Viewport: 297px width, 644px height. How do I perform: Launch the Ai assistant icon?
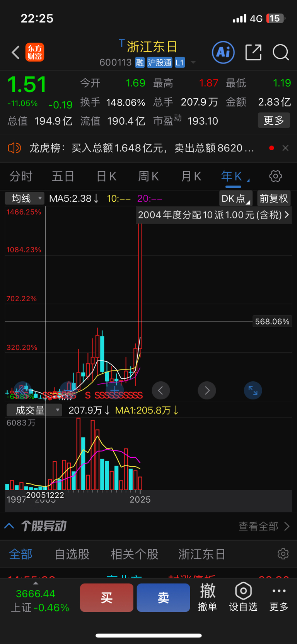(223, 52)
